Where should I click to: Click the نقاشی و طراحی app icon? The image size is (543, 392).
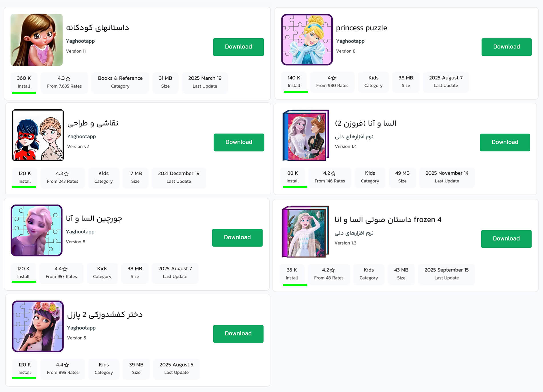pyautogui.click(x=37, y=135)
